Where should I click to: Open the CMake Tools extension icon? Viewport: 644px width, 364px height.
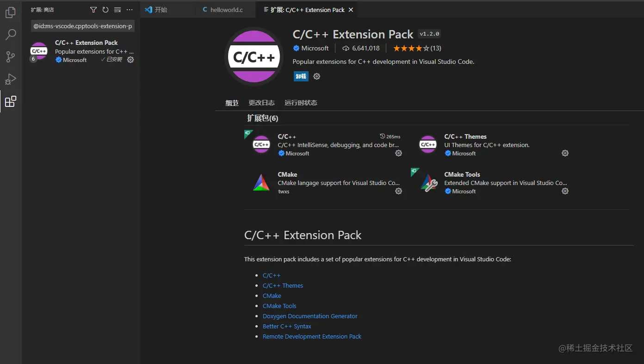point(428,183)
